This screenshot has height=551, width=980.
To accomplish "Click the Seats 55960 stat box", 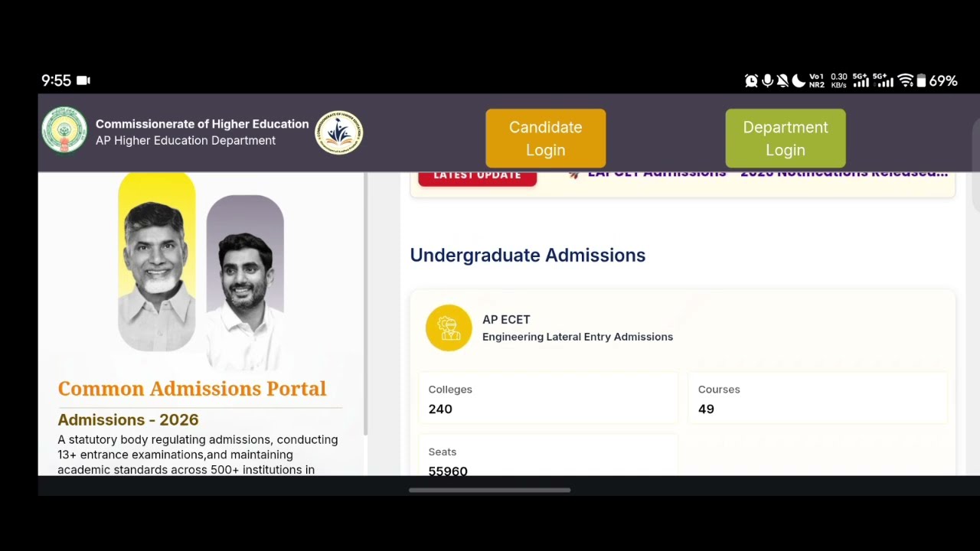I will [548, 455].
